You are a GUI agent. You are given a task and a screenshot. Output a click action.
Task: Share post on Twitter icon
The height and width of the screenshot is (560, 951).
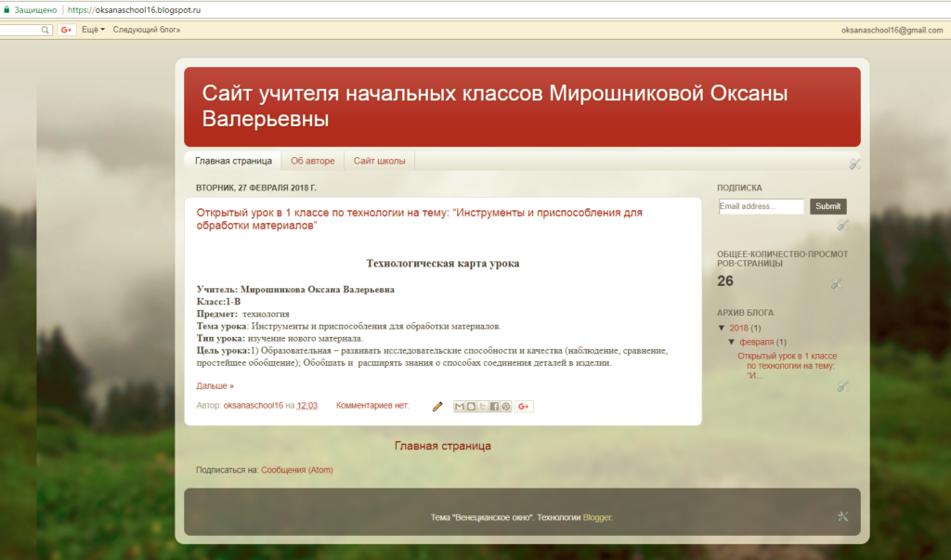(x=483, y=407)
